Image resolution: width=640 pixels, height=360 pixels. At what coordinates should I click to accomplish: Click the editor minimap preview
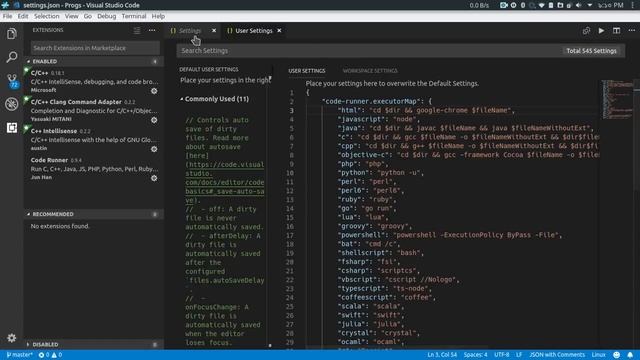pos(618,100)
